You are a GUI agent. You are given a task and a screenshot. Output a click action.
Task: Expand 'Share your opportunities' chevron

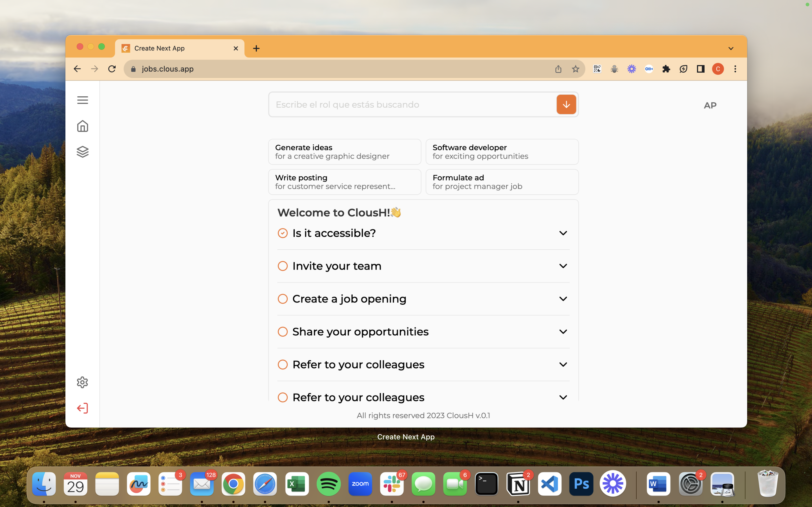563,332
